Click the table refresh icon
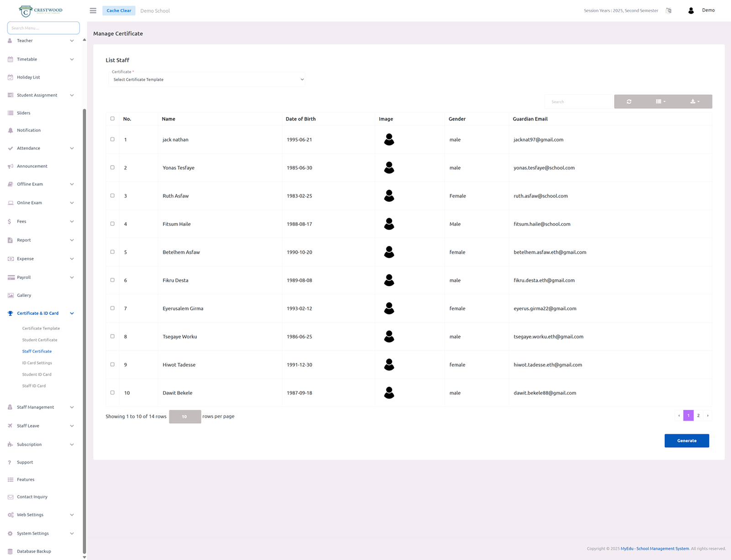Screen dimensions: 731x560 629,102
